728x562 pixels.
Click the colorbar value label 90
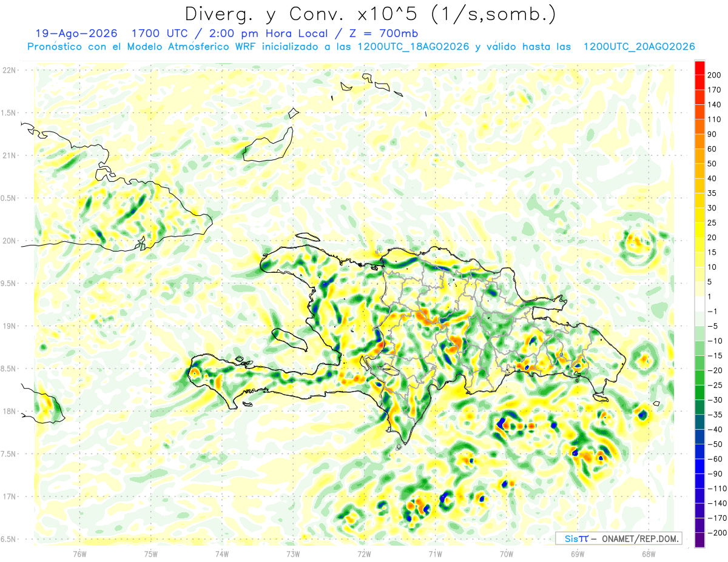point(712,134)
